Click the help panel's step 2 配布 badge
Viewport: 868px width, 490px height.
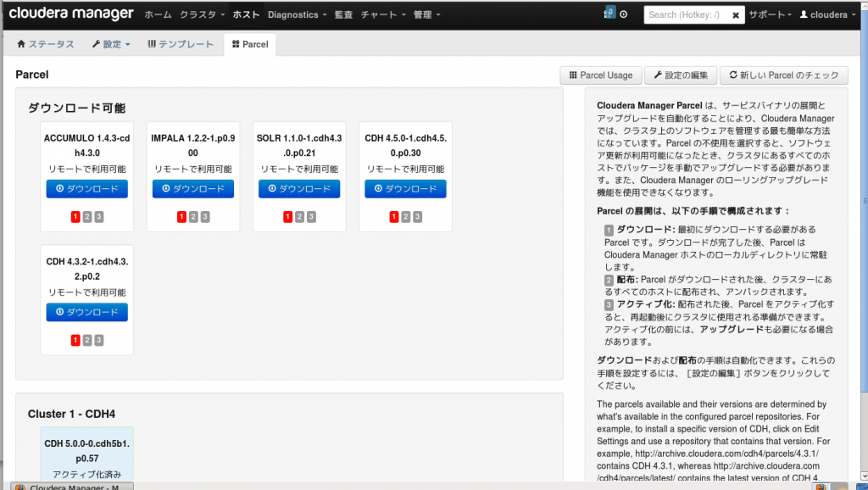[x=609, y=280]
